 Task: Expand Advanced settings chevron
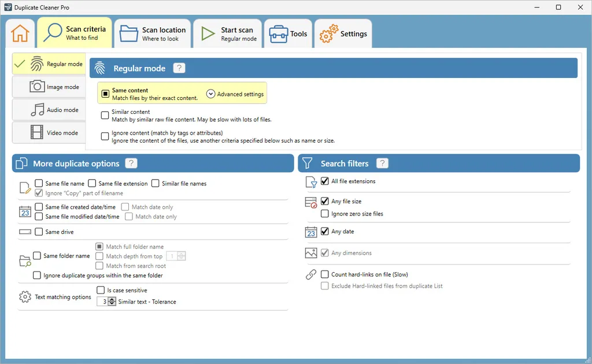pos(210,94)
